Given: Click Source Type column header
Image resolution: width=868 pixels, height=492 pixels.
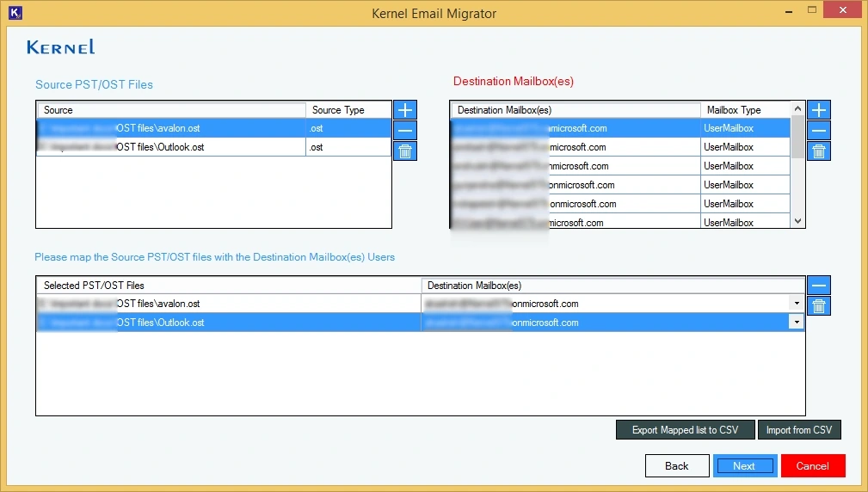Looking at the screenshot, I should tap(348, 109).
